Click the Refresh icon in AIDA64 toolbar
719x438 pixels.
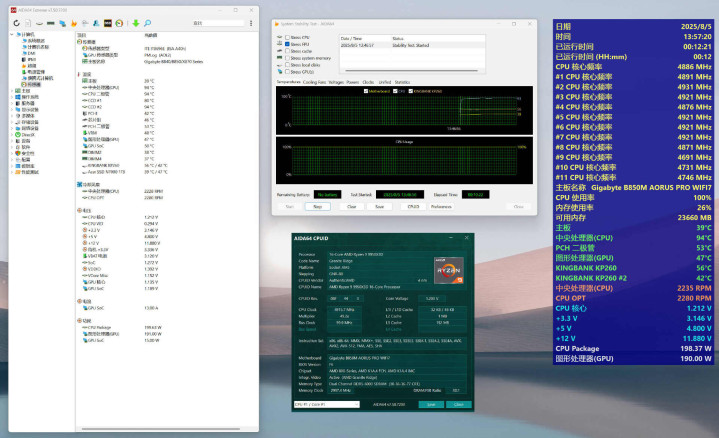click(x=17, y=23)
